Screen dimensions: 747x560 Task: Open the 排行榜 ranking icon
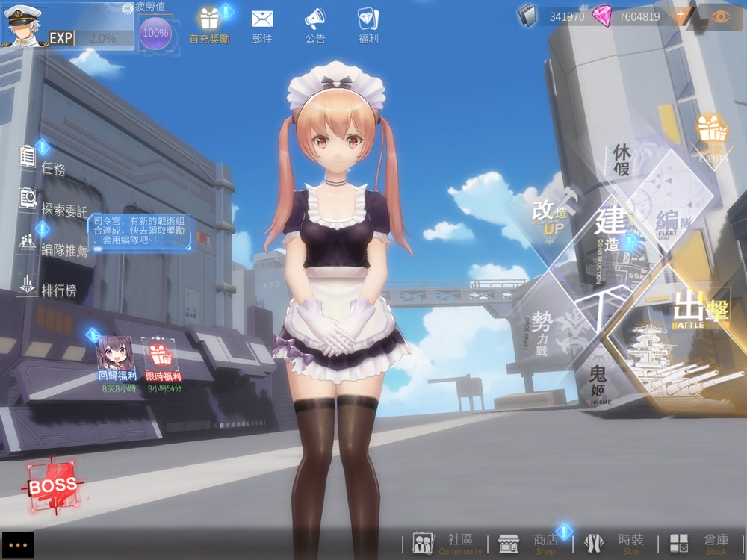[27, 285]
